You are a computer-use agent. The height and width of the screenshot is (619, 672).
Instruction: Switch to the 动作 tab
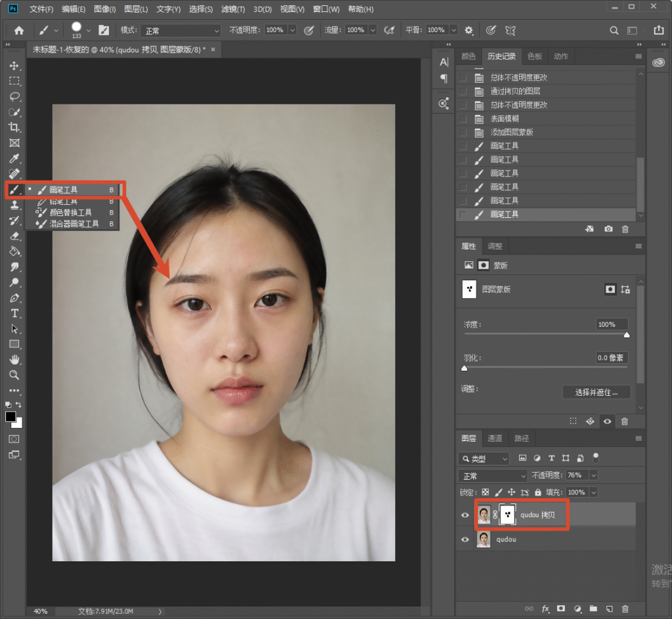pos(560,56)
